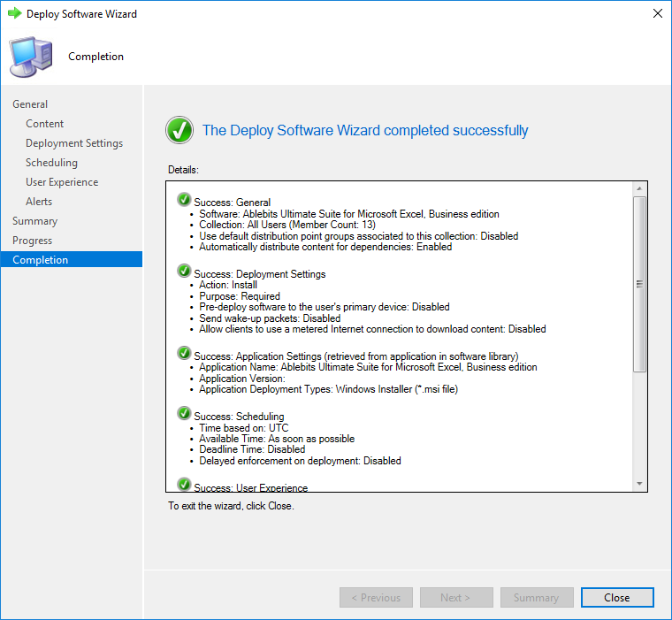
Task: Select the User Experience step
Action: [x=62, y=182]
